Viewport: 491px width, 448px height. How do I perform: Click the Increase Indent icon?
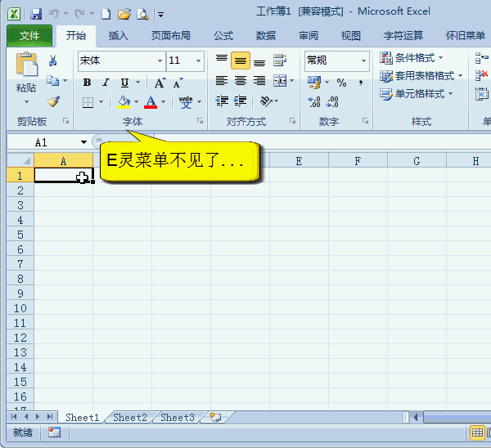tap(240, 101)
